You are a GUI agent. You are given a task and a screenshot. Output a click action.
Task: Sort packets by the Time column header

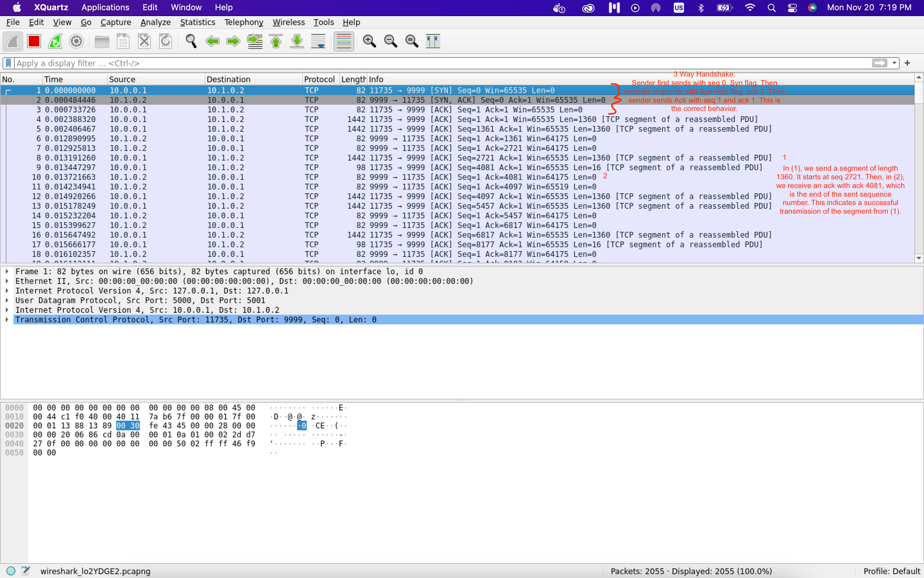[74, 79]
